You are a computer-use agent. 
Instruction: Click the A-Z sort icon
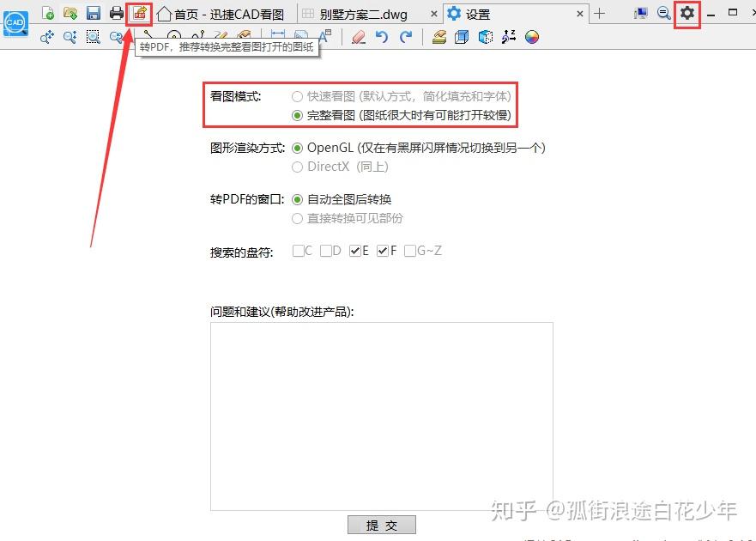tap(509, 37)
